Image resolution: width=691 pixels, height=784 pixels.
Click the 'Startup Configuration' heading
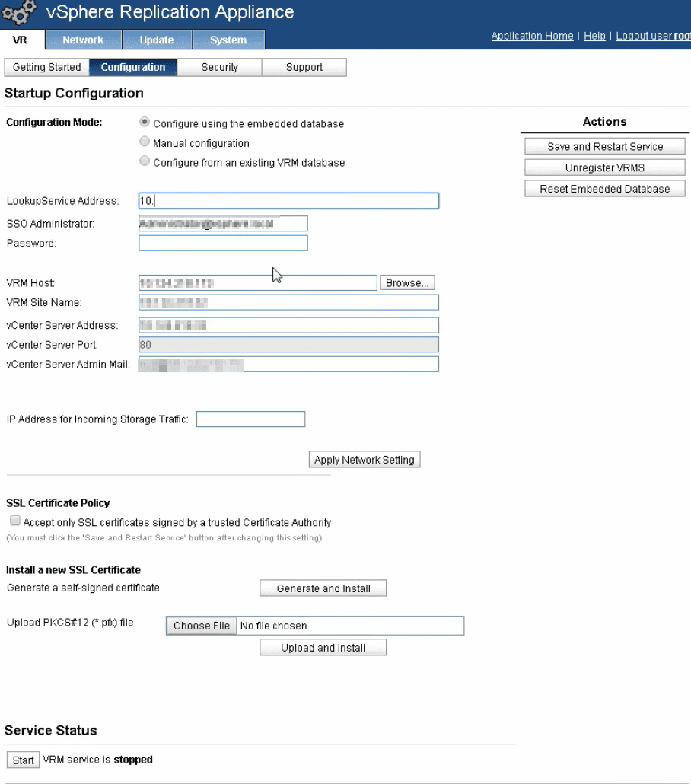click(x=74, y=93)
